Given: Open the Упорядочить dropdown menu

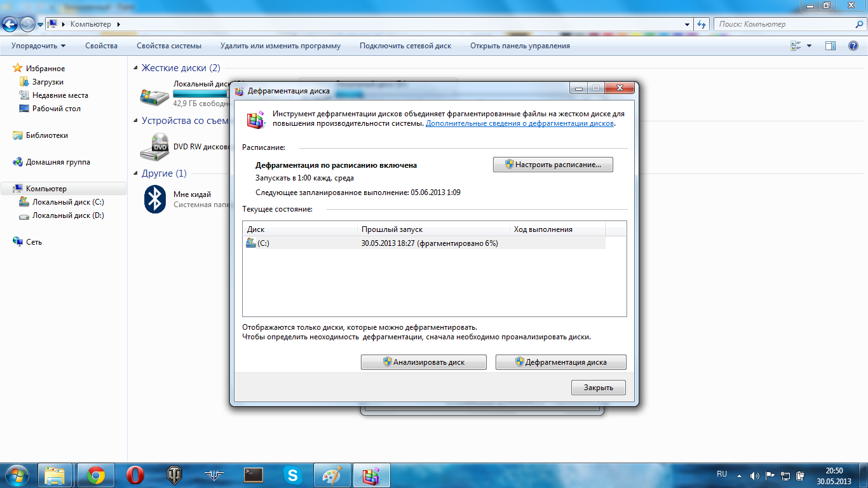Looking at the screenshot, I should tap(39, 46).
